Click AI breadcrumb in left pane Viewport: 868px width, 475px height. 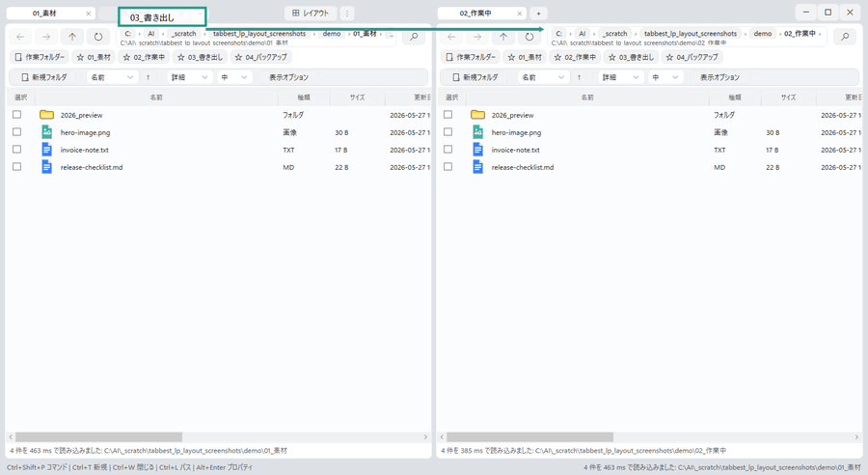(150, 34)
